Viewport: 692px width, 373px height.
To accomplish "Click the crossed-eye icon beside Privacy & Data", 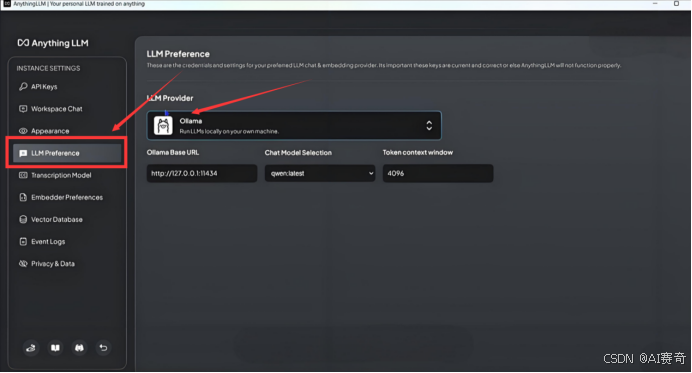I will point(23,264).
